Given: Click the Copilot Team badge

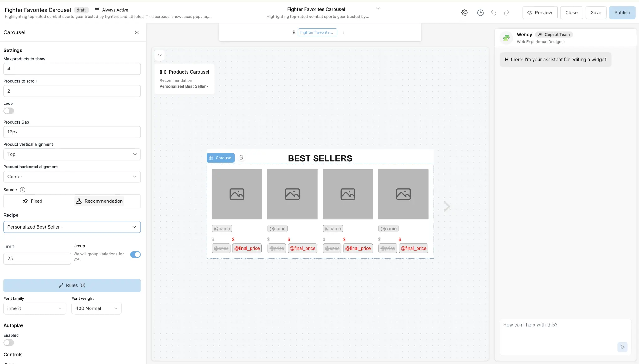Looking at the screenshot, I should click(x=554, y=35).
